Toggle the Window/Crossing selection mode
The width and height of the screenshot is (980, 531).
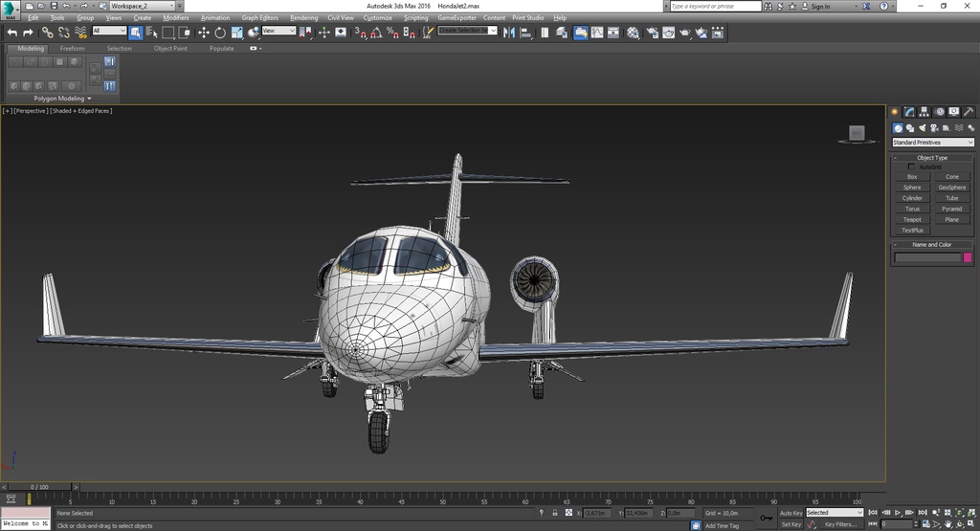point(185,33)
